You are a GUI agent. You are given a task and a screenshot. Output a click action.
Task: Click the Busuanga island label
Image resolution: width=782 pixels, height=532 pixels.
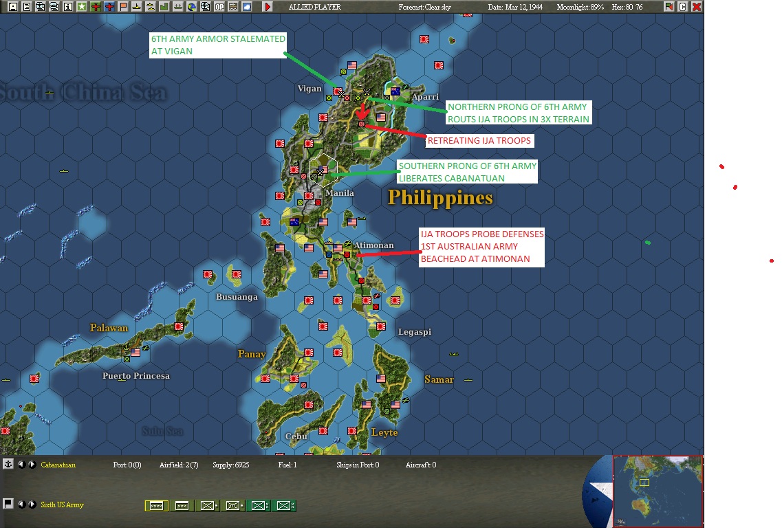[237, 297]
